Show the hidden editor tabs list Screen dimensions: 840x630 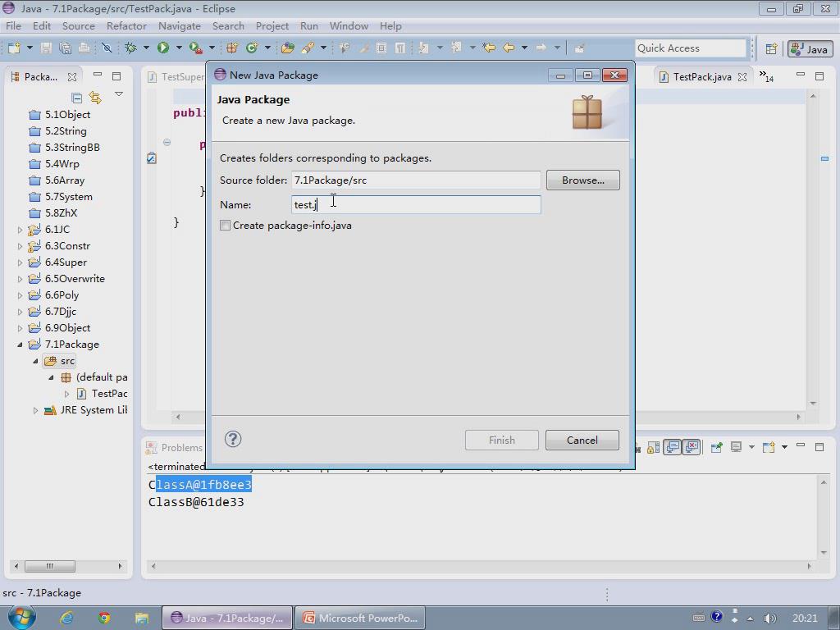point(766,76)
